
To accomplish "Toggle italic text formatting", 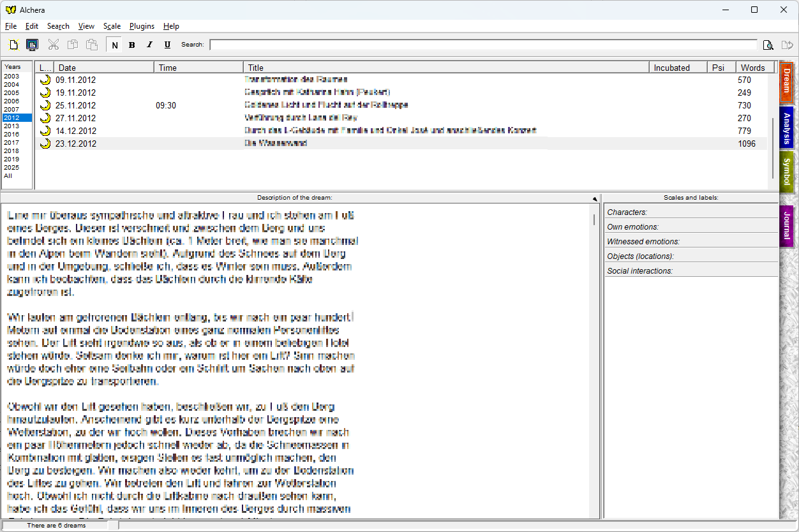I will (x=149, y=45).
